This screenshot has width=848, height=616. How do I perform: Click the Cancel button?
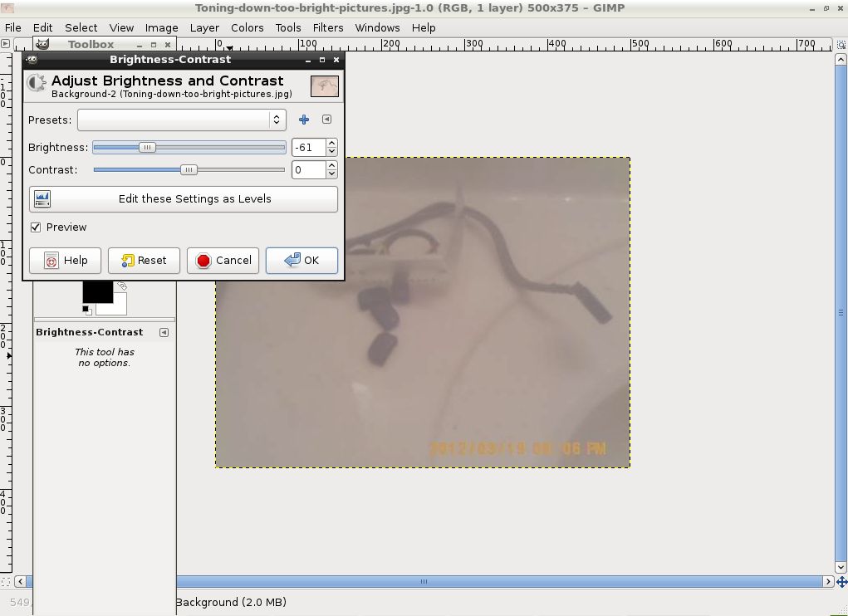point(223,261)
